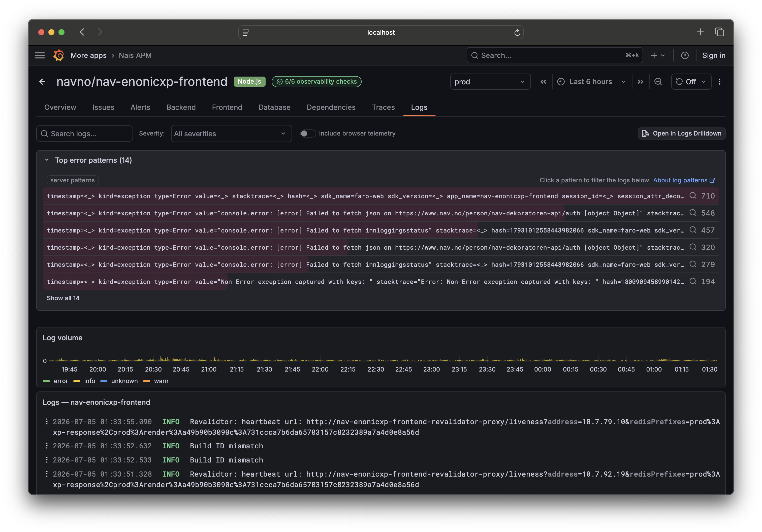Open menu for 01:33:52.533 log line

(x=47, y=460)
